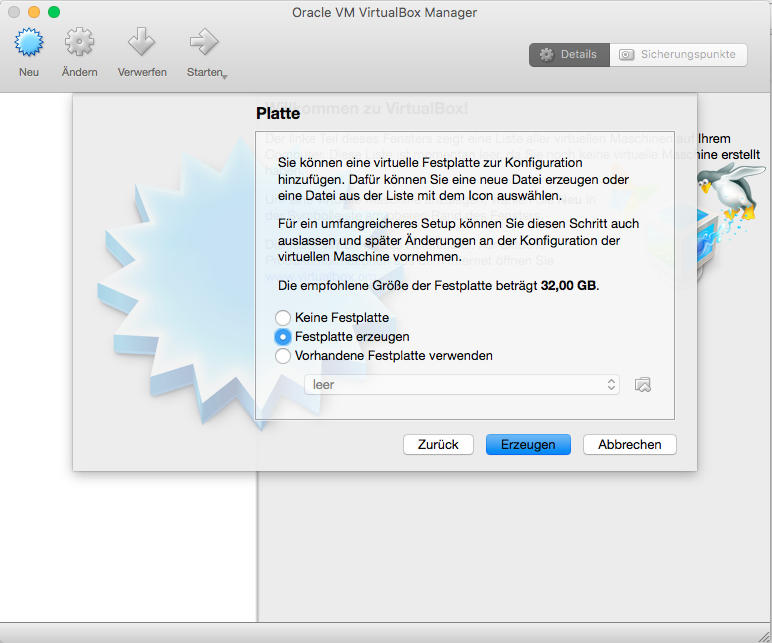Click the folder icon to browse disk file

click(x=643, y=385)
